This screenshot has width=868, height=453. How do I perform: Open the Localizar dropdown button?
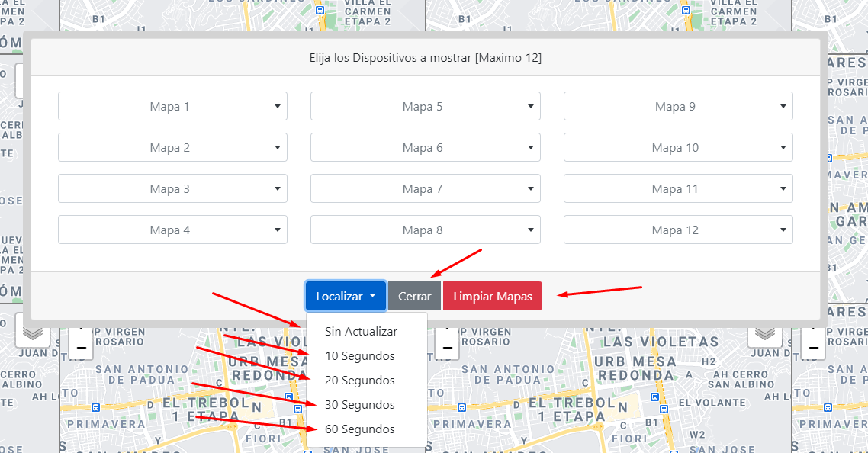[346, 296]
